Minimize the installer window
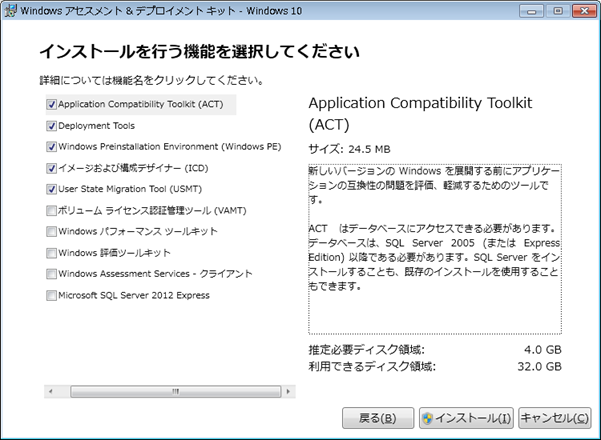Screen dimensions: 601x440 (x=531, y=11)
